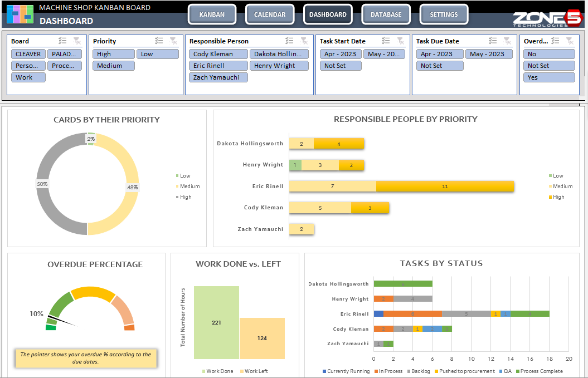This screenshot has width=588, height=378.
Task: Switch to the CALENDAR view
Action: pyautogui.click(x=270, y=14)
